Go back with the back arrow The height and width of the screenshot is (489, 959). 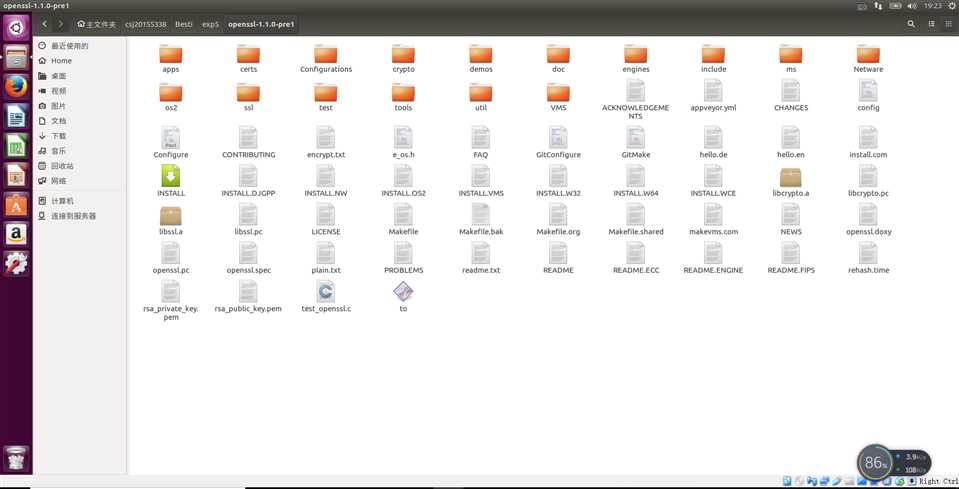click(45, 24)
